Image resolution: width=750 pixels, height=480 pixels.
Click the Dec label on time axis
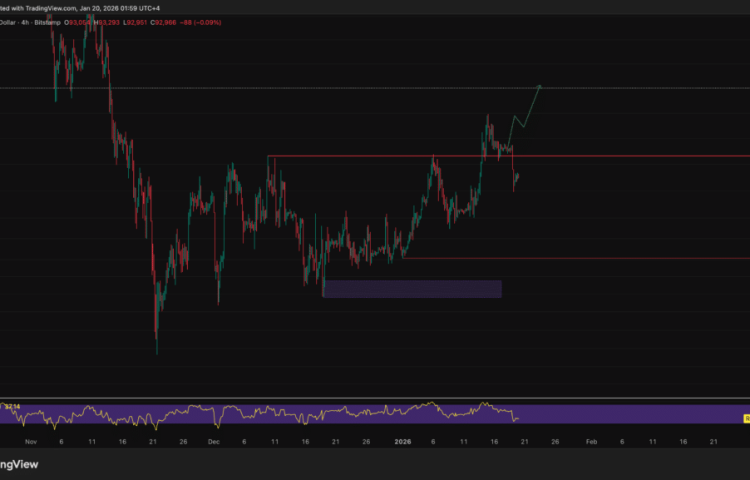(213, 440)
